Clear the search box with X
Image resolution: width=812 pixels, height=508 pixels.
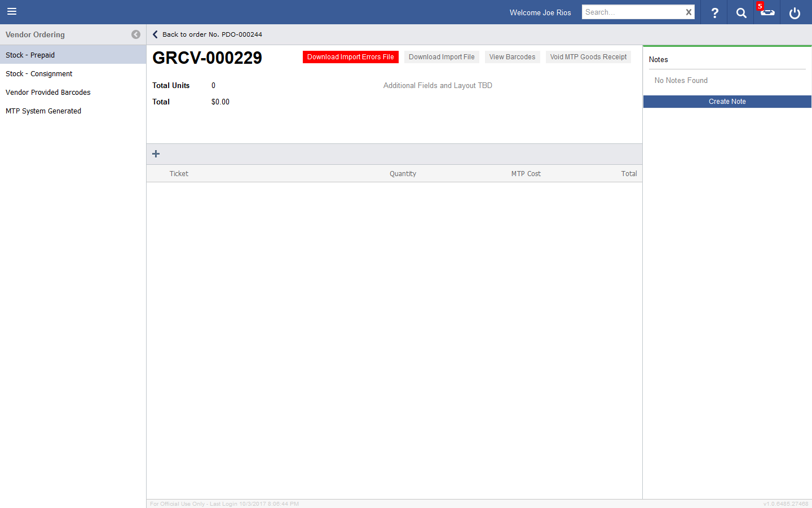point(689,12)
